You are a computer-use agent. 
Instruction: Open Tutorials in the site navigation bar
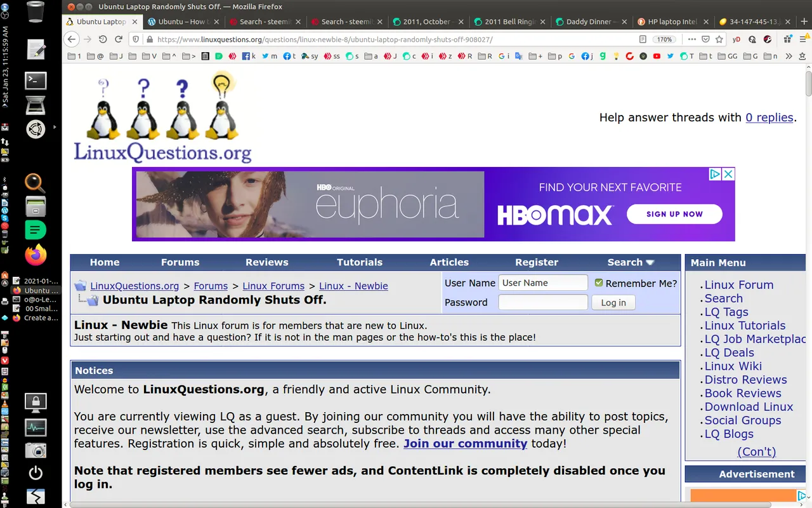tap(360, 262)
